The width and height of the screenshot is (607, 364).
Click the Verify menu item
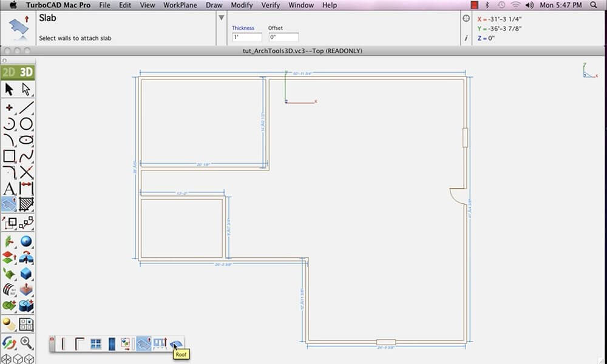270,5
